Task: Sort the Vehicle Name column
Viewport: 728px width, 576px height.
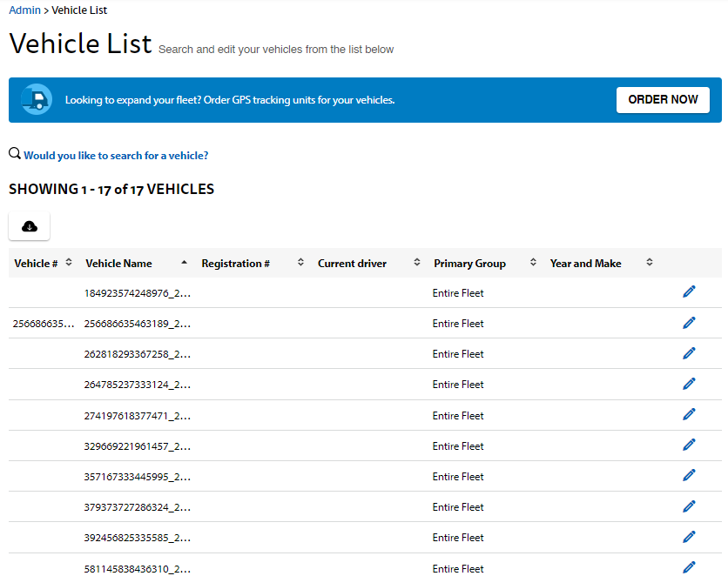Action: point(118,263)
